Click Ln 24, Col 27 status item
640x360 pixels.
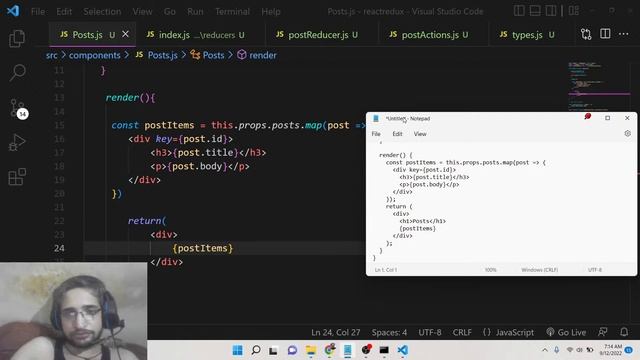(336, 332)
